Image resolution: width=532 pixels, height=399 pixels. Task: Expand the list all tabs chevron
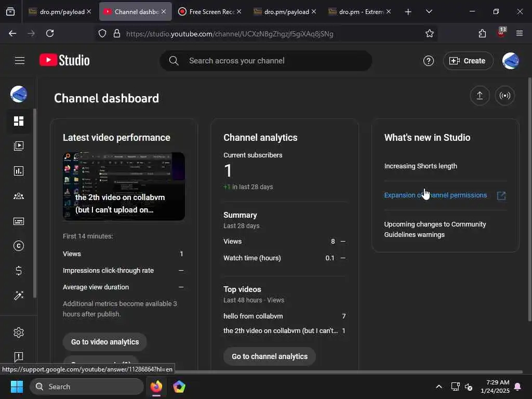429,11
